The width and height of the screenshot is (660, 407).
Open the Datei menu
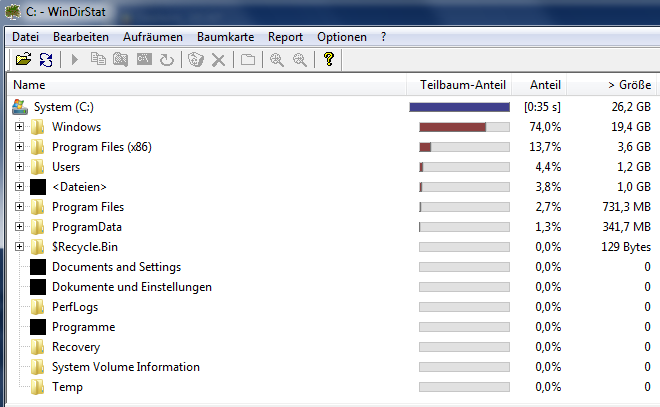[x=25, y=37]
